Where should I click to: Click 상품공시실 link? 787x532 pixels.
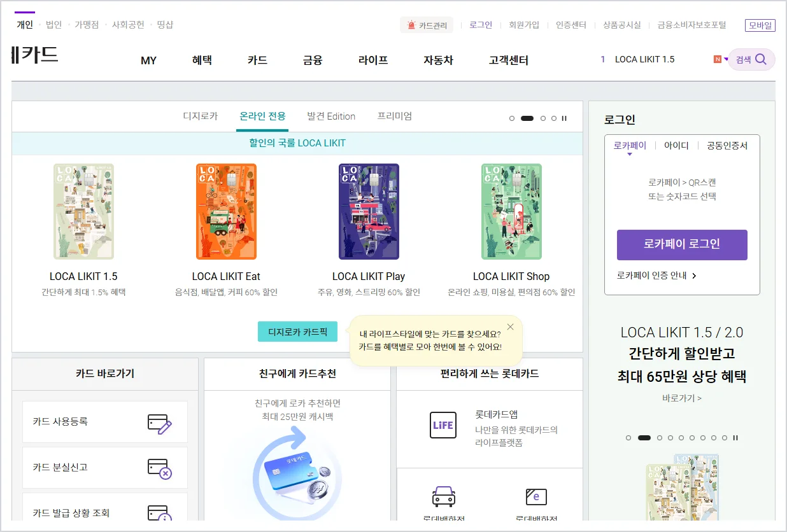622,25
